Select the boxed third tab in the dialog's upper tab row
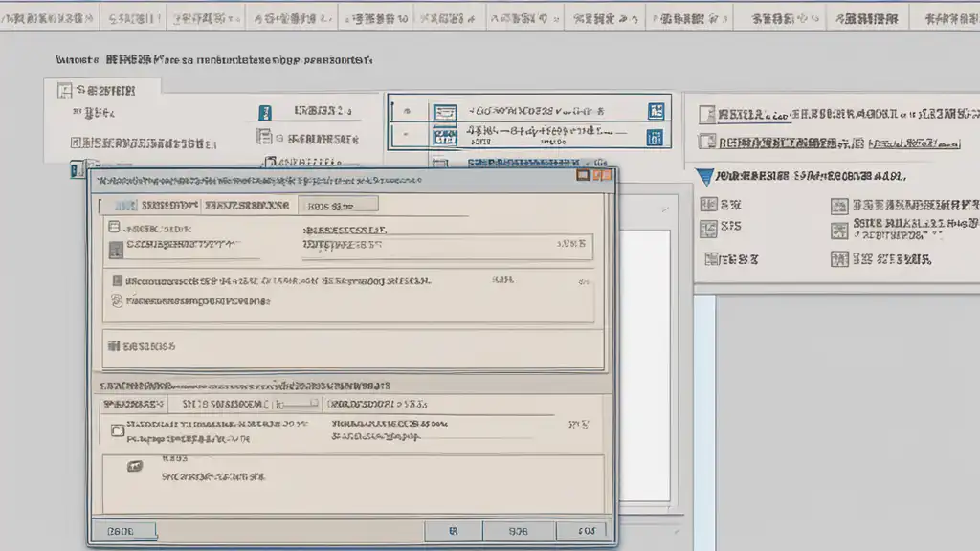 [x=338, y=206]
